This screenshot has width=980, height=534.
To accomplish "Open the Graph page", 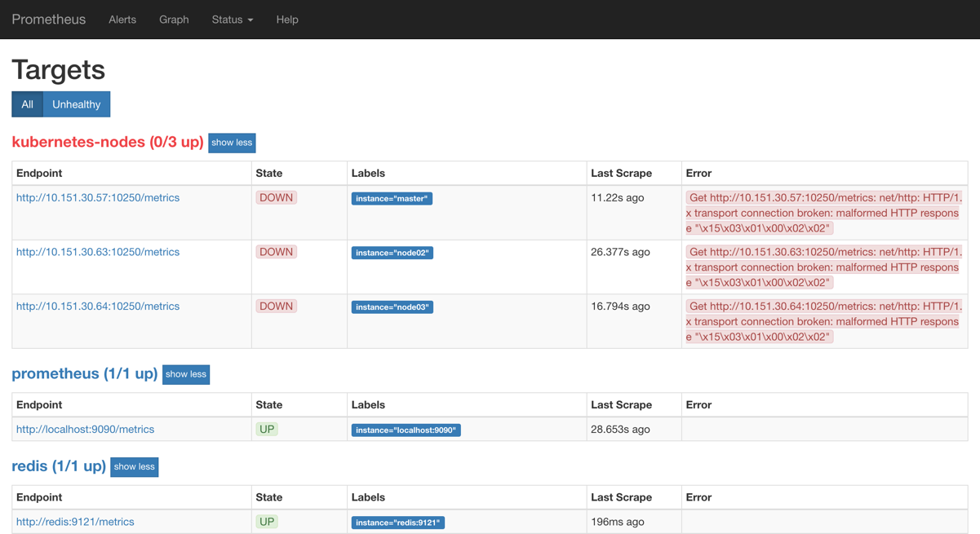I will tap(174, 20).
